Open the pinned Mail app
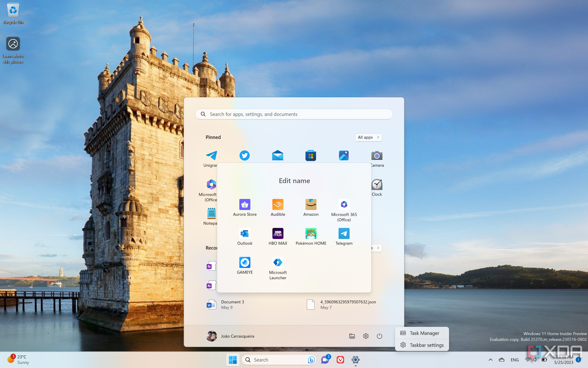 pos(277,155)
